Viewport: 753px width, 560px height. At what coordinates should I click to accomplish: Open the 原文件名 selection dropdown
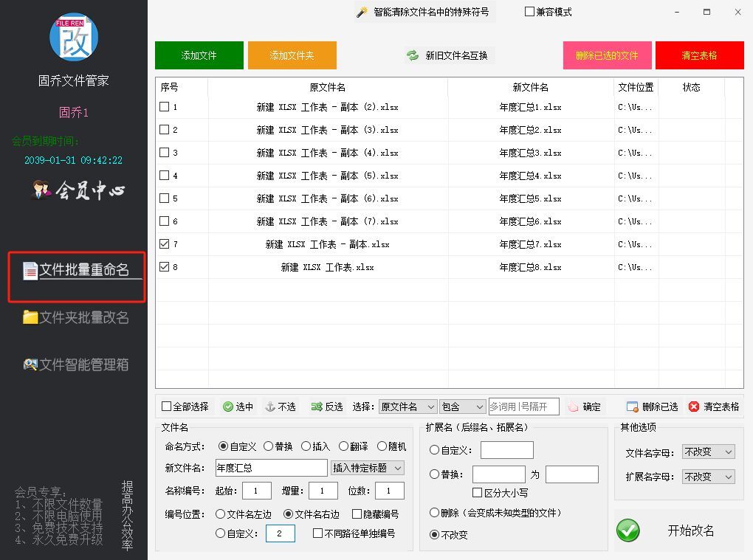[408, 407]
